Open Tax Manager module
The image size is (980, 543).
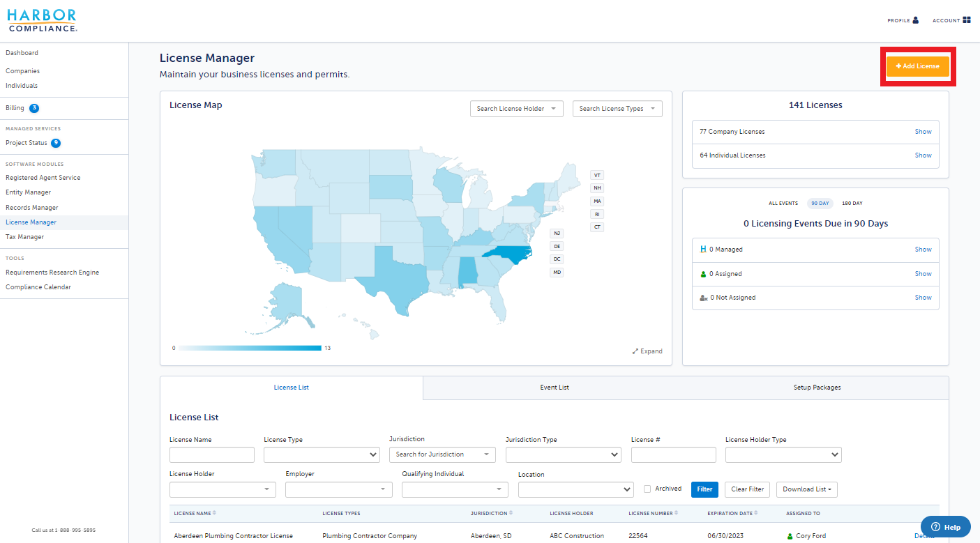tap(25, 237)
